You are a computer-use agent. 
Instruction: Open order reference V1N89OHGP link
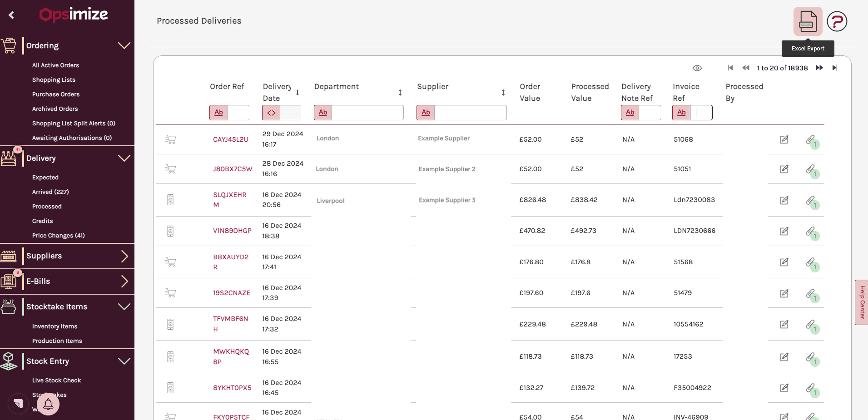click(x=232, y=231)
